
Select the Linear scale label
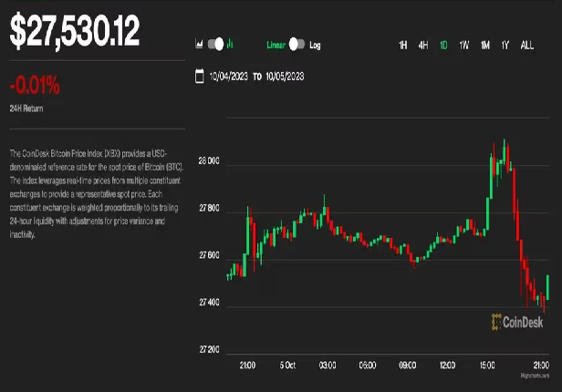tap(276, 44)
